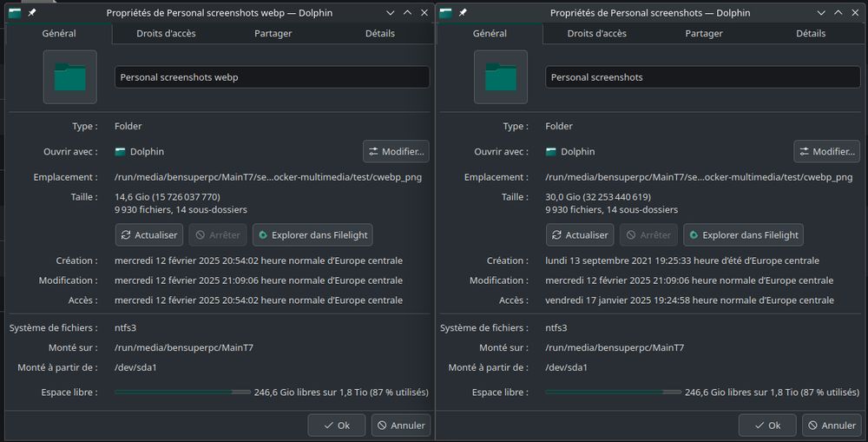Screen dimensions: 868x442
Task: Click Modifier... in the webp properties window
Action: pos(396,151)
